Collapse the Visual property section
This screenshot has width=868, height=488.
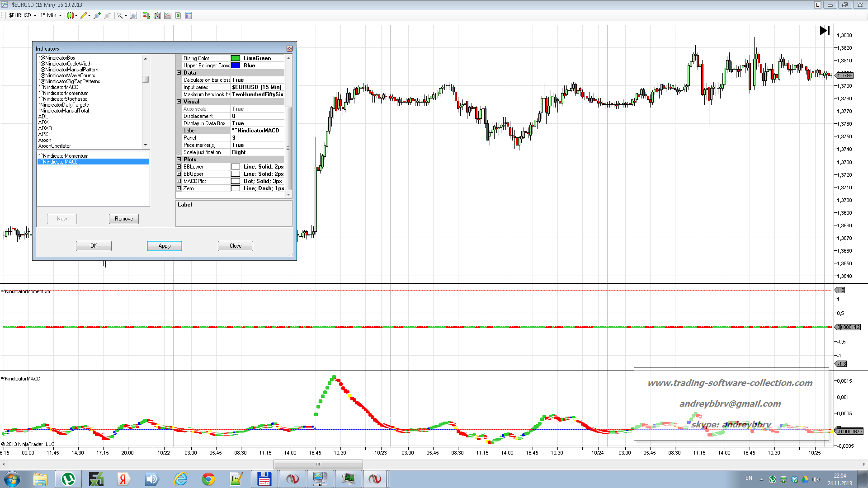coord(179,102)
